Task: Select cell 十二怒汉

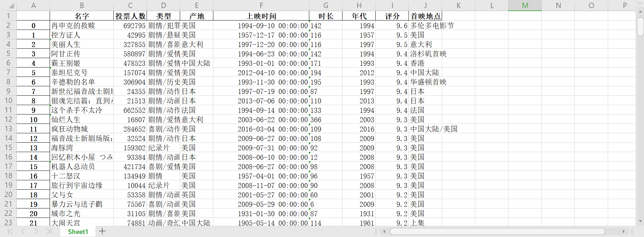Action: point(82,176)
